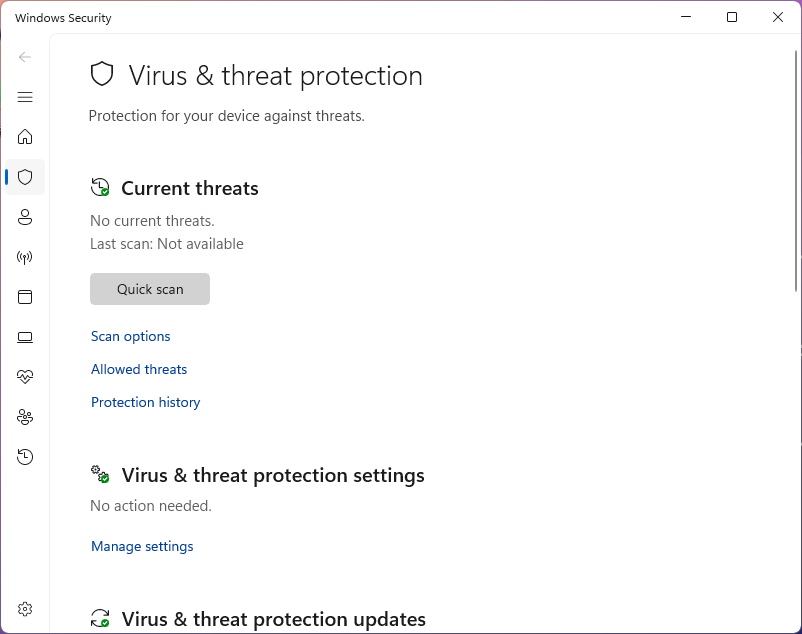Expand the hamburger navigation menu

[25, 97]
